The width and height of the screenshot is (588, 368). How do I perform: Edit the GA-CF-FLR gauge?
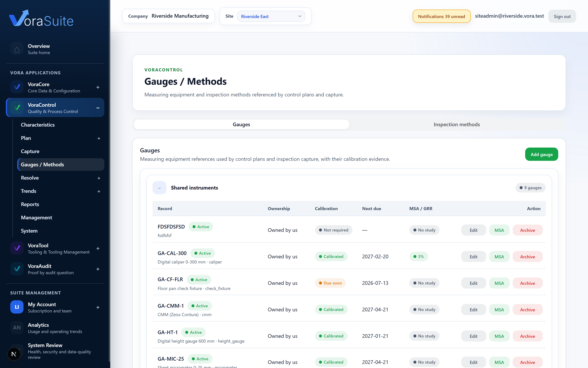click(x=474, y=283)
